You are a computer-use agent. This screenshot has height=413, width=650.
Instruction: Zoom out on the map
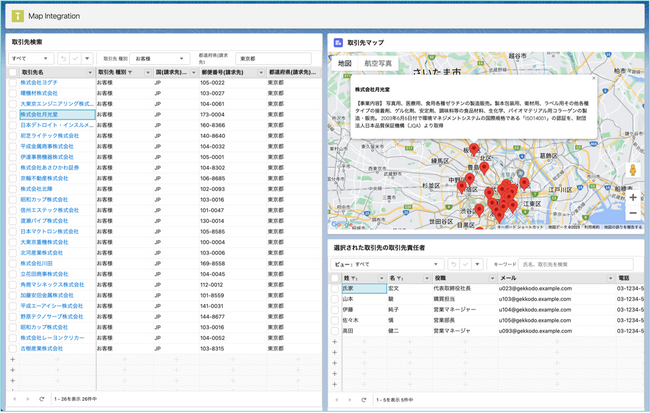point(632,213)
